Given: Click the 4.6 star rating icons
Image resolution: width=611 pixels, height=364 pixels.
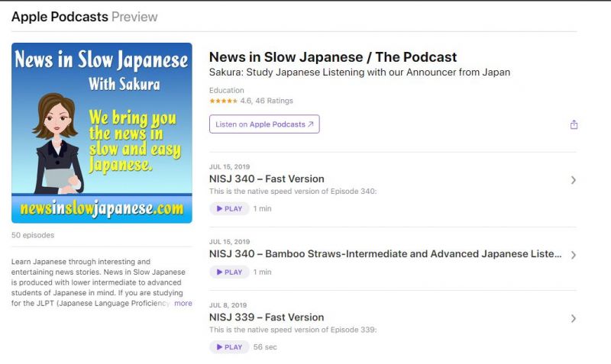Looking at the screenshot, I should click(x=223, y=101).
